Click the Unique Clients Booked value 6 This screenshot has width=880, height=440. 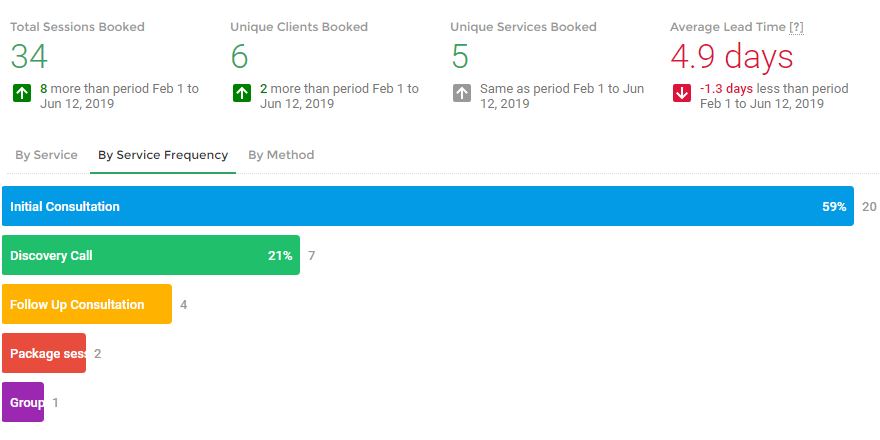click(240, 56)
